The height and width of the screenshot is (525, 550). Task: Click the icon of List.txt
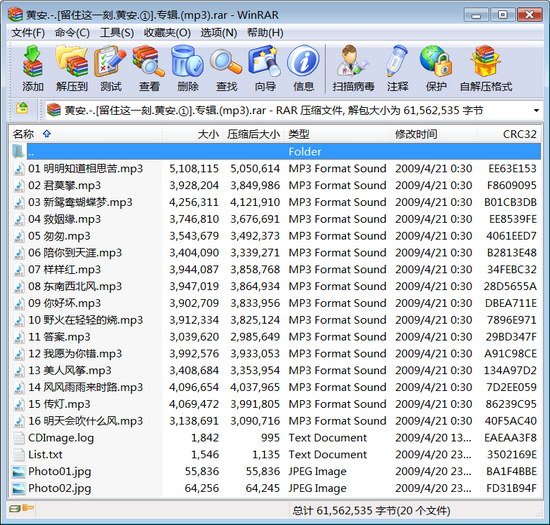click(x=19, y=455)
